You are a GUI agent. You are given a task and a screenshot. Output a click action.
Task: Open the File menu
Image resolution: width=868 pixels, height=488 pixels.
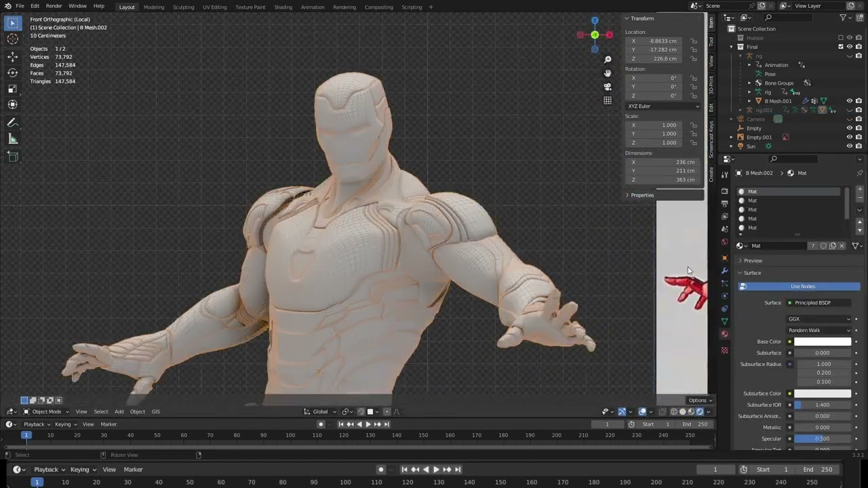[20, 6]
